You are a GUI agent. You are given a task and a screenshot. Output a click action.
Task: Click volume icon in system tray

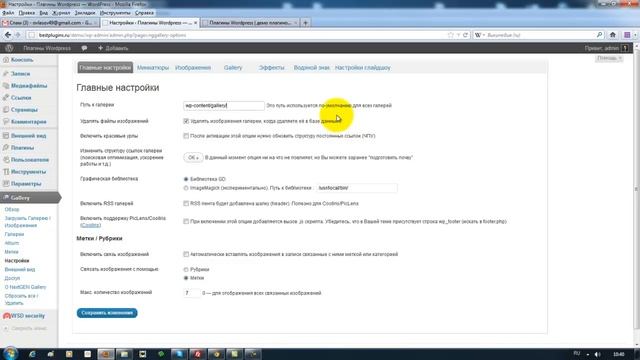598,354
